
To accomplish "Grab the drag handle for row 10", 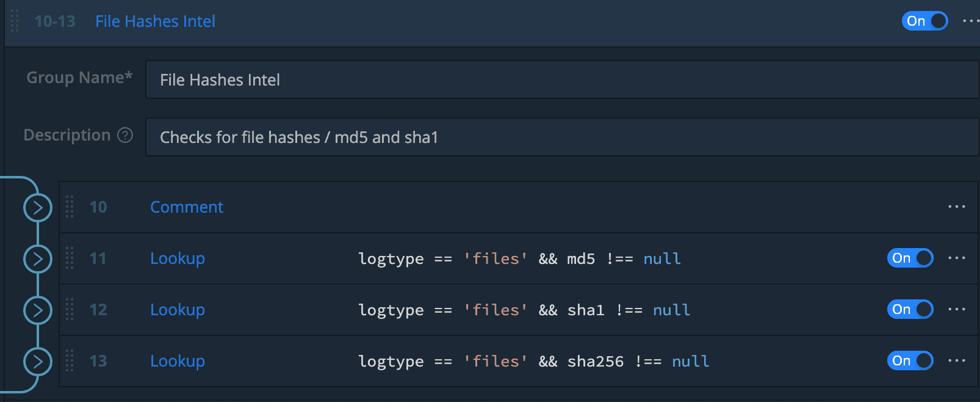I will [x=70, y=207].
